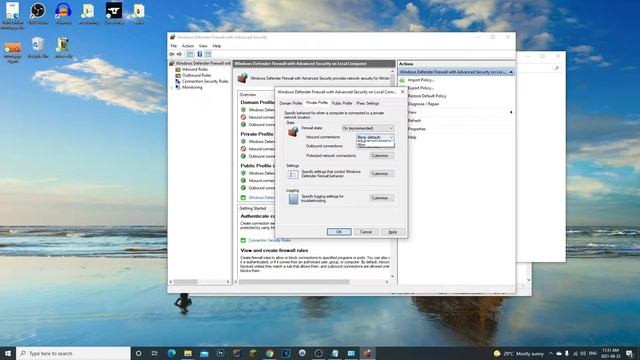Click the Cortana circle on the taskbar

point(138,353)
